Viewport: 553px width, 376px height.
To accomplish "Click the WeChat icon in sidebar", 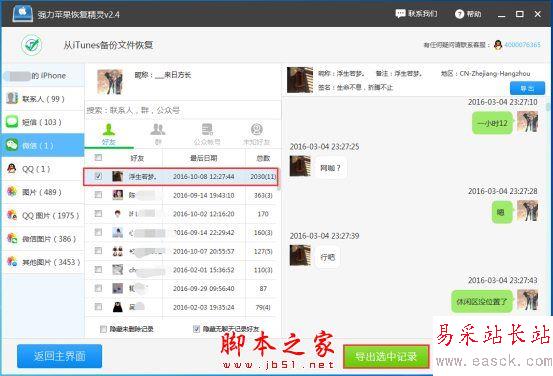I will click(12, 145).
